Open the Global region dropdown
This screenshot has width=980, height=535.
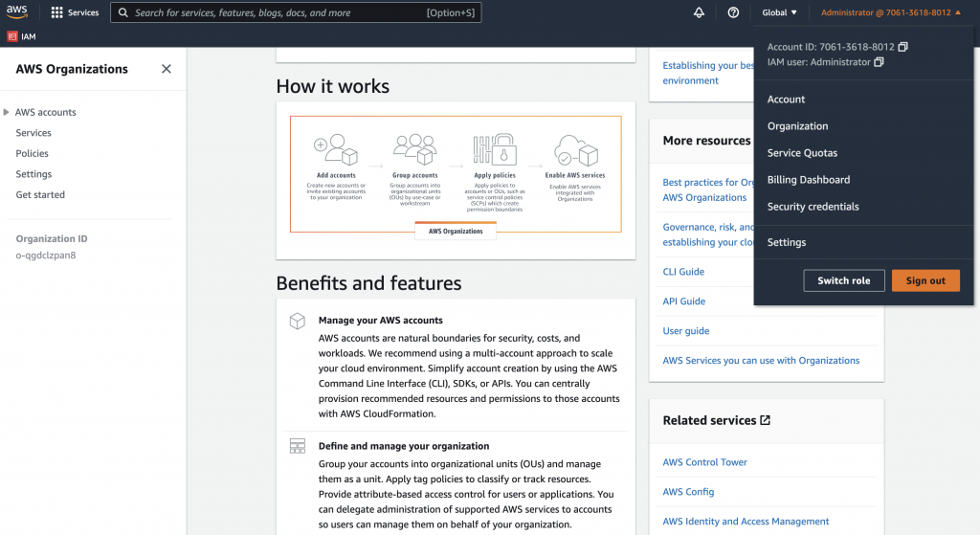coord(779,12)
